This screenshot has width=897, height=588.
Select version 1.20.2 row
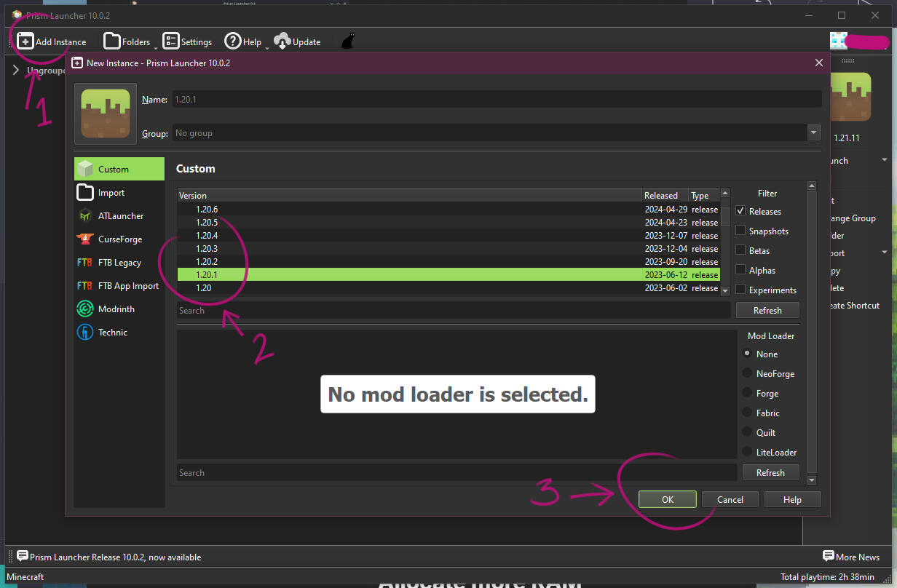448,262
